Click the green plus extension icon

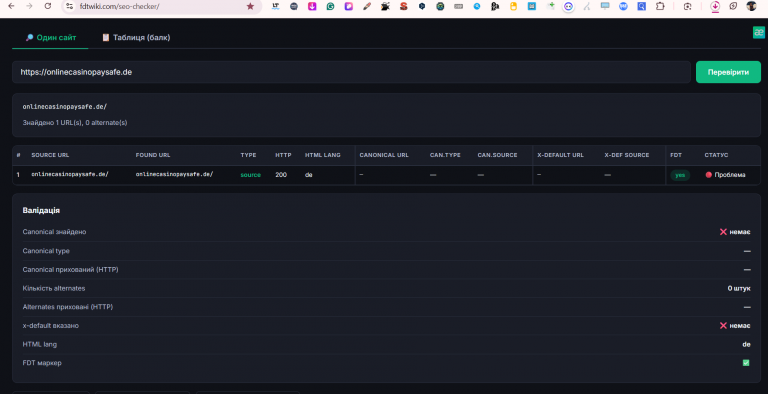(551, 6)
